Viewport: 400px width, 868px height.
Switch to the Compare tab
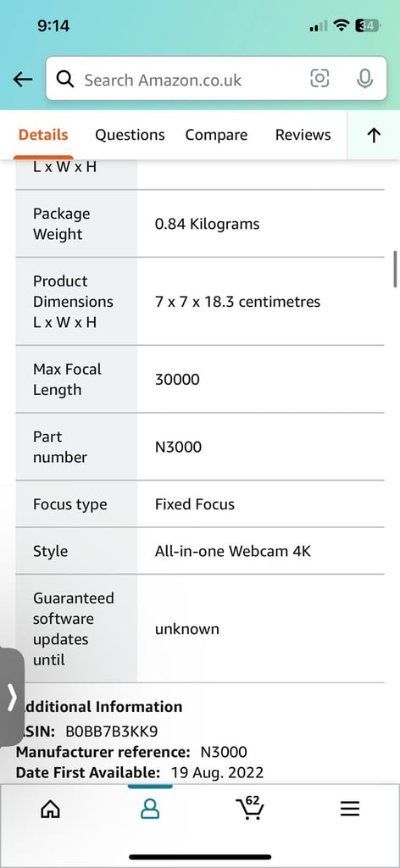coord(216,135)
